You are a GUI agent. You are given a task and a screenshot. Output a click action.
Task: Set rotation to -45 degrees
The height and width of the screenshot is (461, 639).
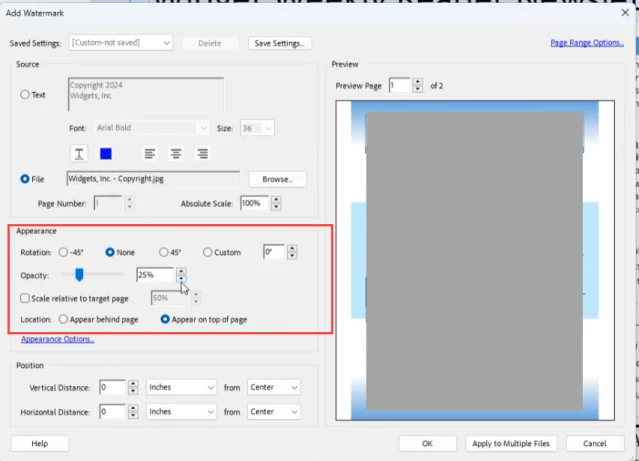point(63,252)
